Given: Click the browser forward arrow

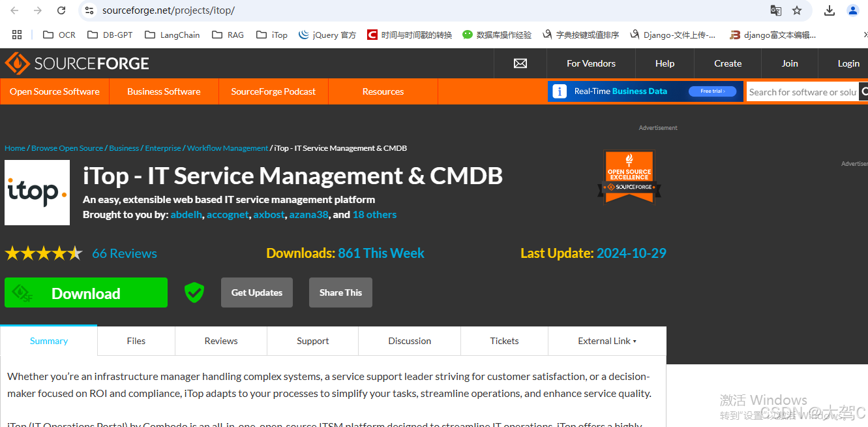Looking at the screenshot, I should click(x=38, y=10).
